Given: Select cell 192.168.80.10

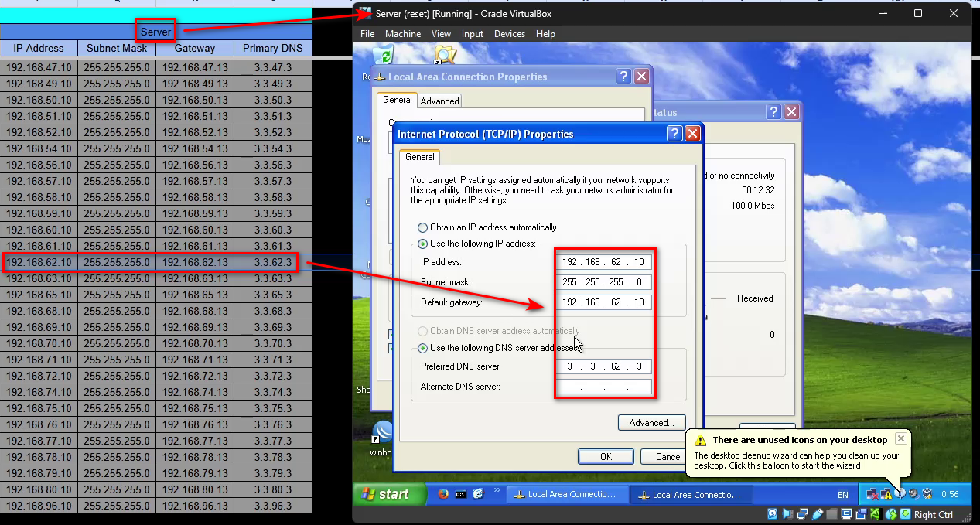Looking at the screenshot, I should click(39, 490).
